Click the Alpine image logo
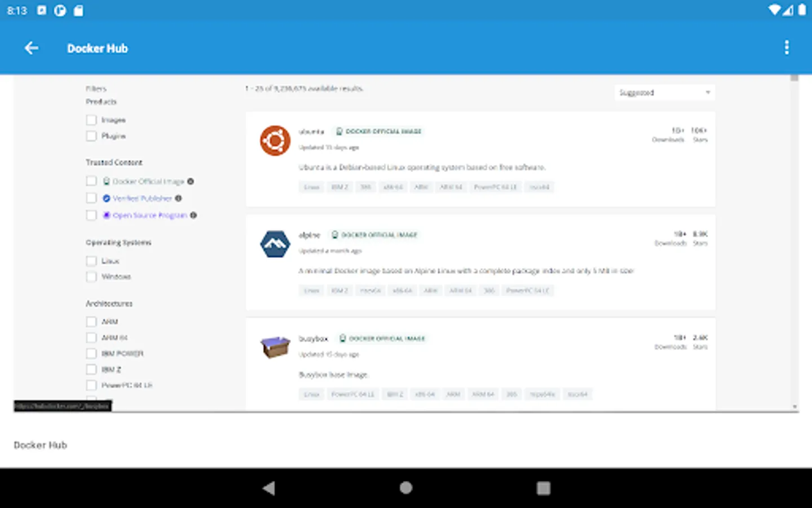Image resolution: width=812 pixels, height=508 pixels. (x=275, y=244)
